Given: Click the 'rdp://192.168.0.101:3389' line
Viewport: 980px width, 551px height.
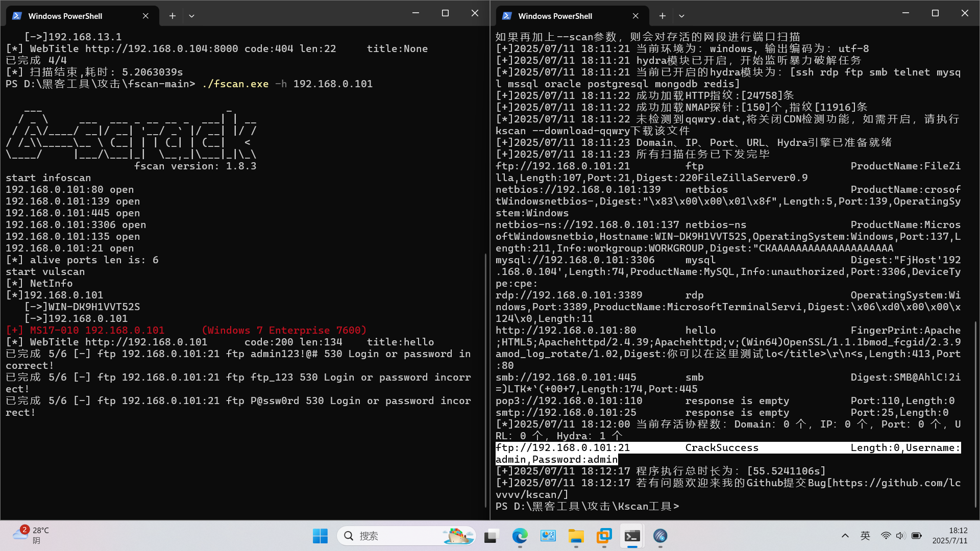Looking at the screenshot, I should click(569, 295).
